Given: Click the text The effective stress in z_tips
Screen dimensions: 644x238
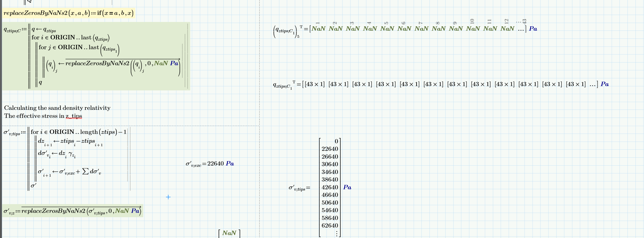Looking at the screenshot, I should coord(43,116).
